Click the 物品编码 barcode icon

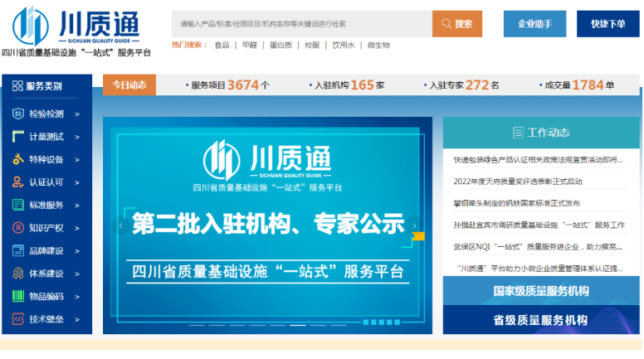(x=17, y=296)
